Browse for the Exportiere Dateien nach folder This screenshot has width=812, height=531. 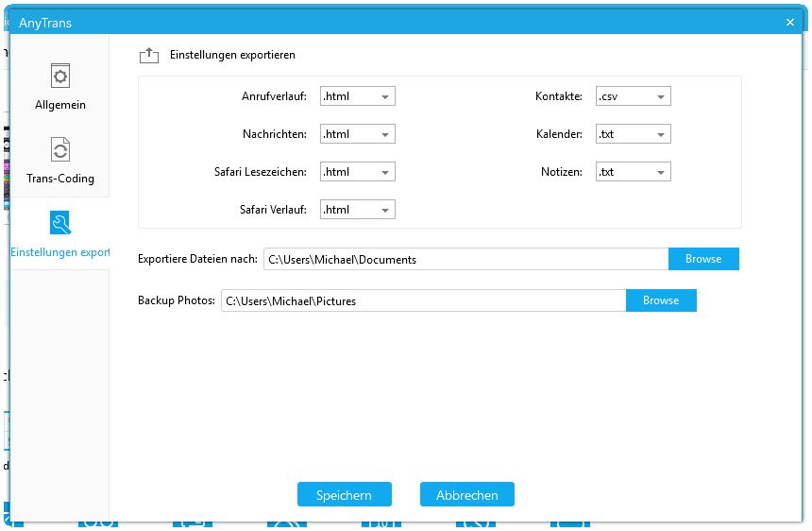pyautogui.click(x=703, y=259)
